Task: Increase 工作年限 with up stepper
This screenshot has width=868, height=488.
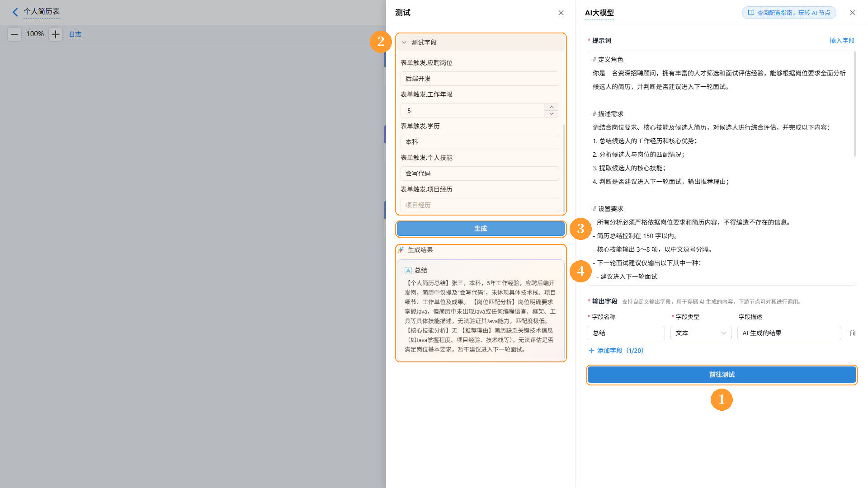Action: [552, 107]
